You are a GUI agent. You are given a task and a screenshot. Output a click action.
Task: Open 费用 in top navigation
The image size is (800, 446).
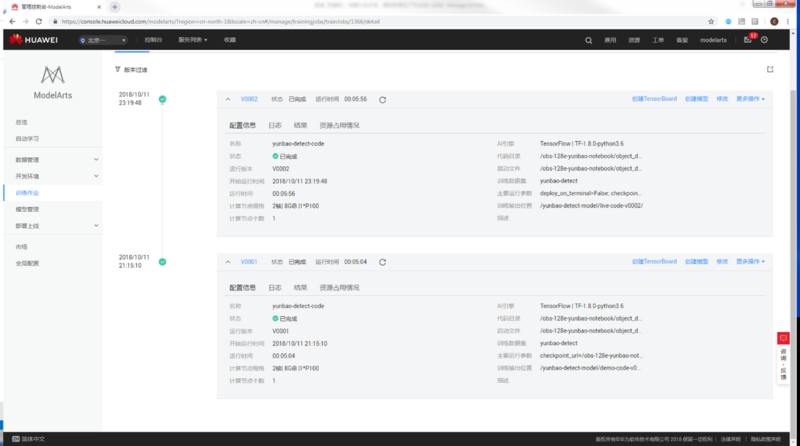[610, 40]
